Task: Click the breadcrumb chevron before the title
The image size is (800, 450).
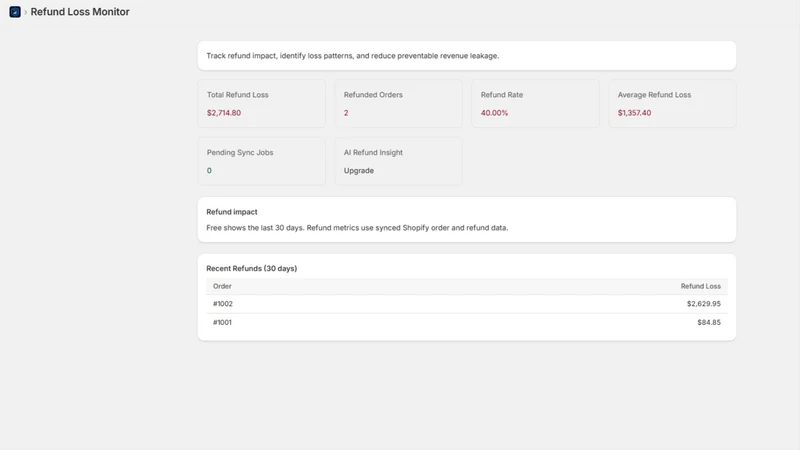Action: click(26, 12)
